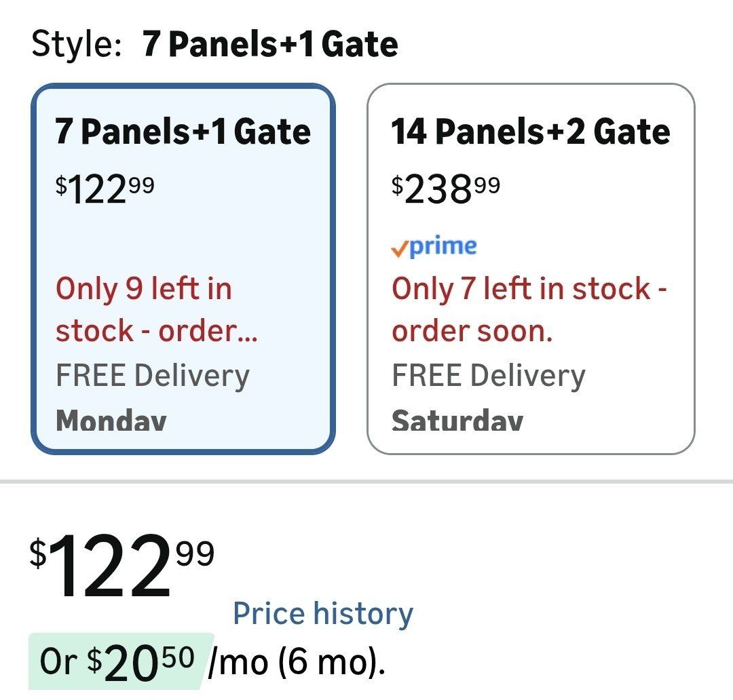Click the bold style name beside 'Style:'
This screenshot has width=733, height=700.
click(x=270, y=45)
